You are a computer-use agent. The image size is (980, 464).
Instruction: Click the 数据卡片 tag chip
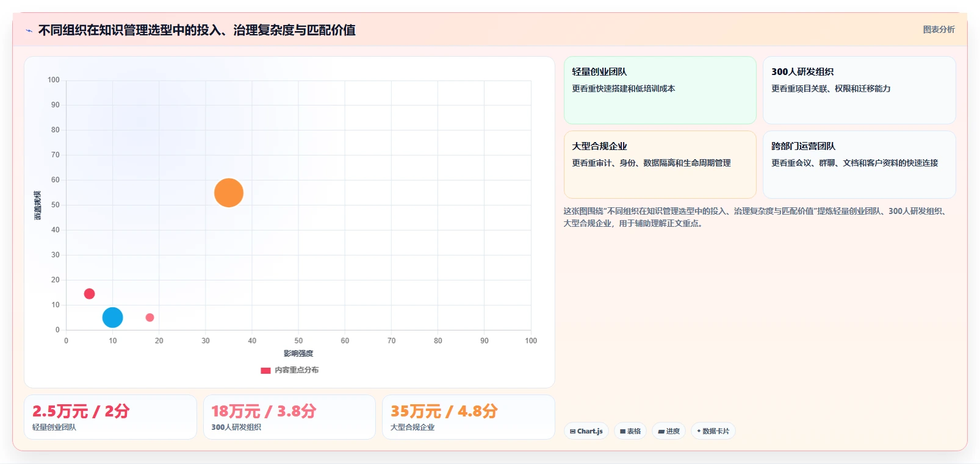pos(713,431)
